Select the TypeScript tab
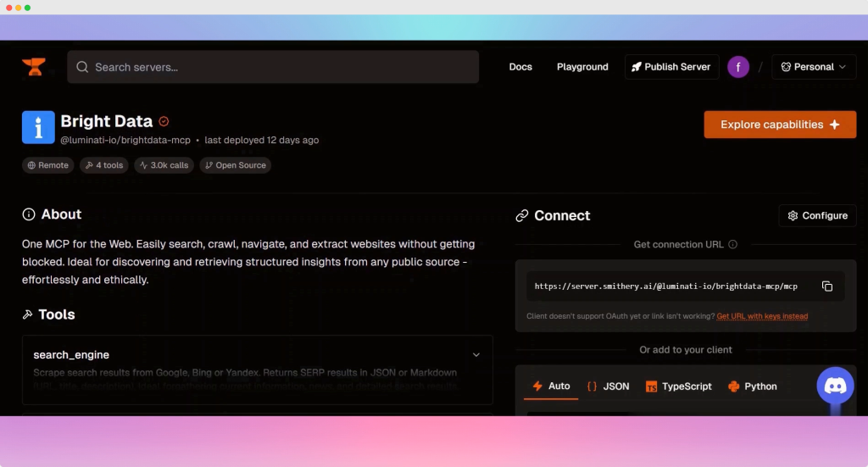 pyautogui.click(x=678, y=386)
